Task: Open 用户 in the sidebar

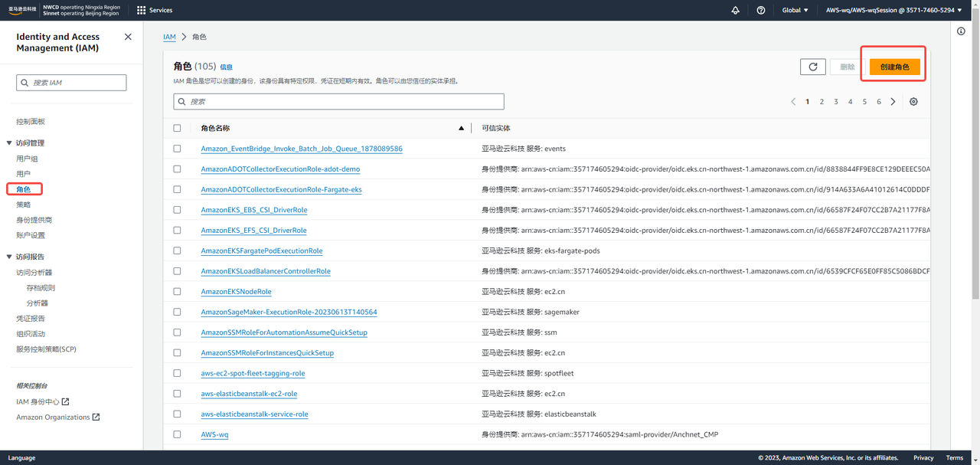Action: (23, 174)
